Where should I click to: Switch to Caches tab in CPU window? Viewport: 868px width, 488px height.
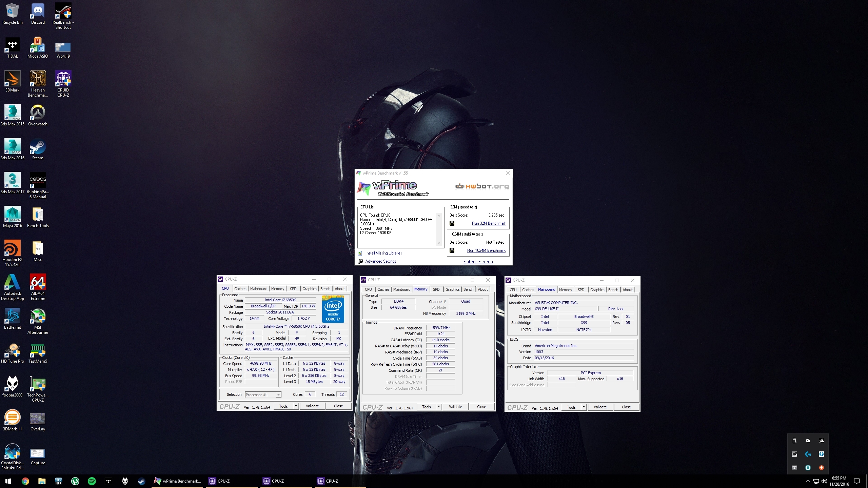click(240, 289)
